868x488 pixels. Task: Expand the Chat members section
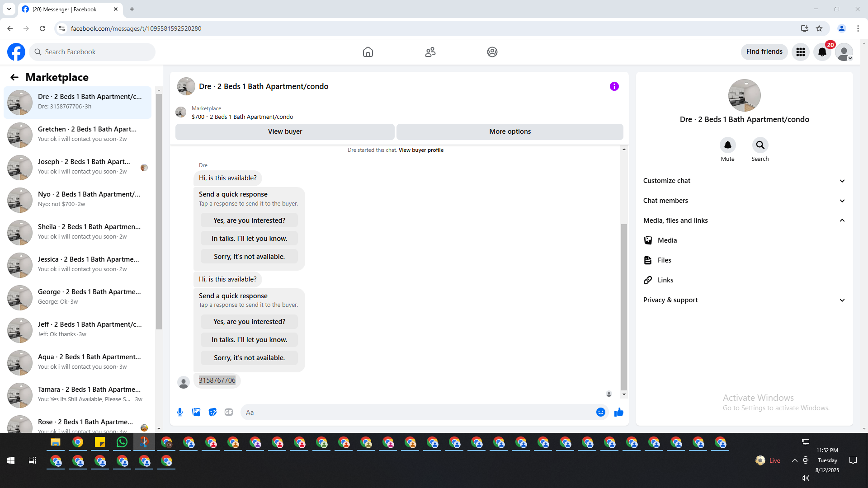tap(744, 201)
